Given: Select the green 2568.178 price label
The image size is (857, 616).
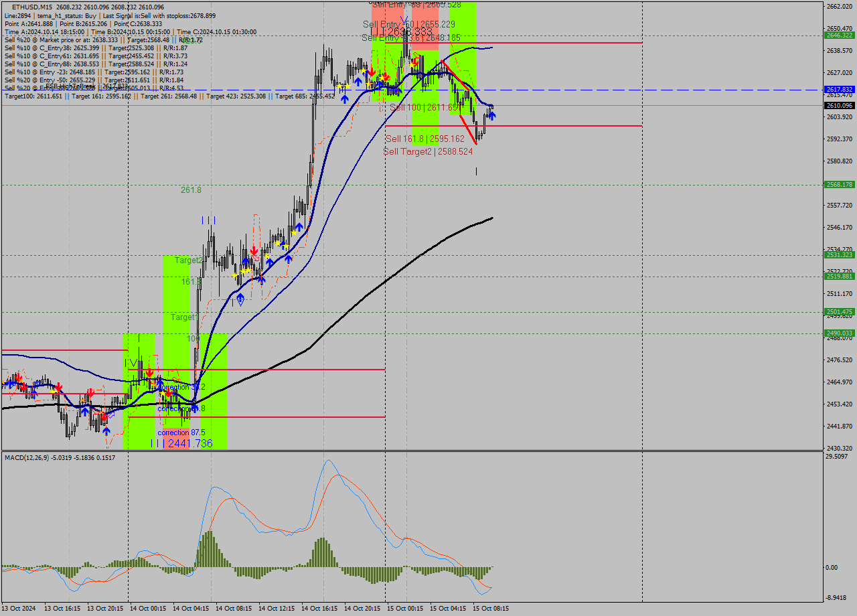Looking at the screenshot, I should click(x=839, y=184).
